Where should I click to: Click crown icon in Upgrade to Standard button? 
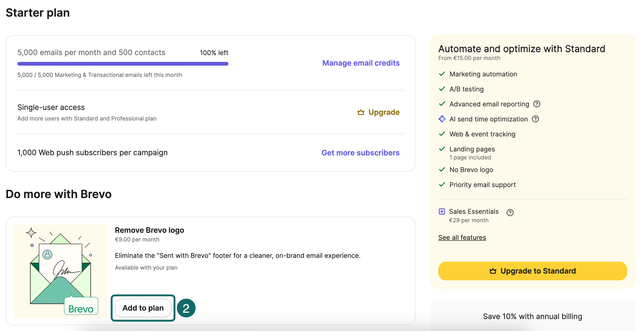tap(492, 271)
